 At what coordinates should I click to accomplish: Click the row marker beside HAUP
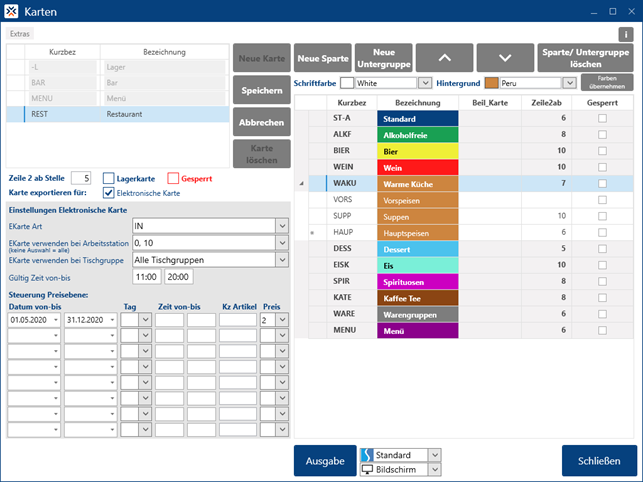tap(312, 232)
